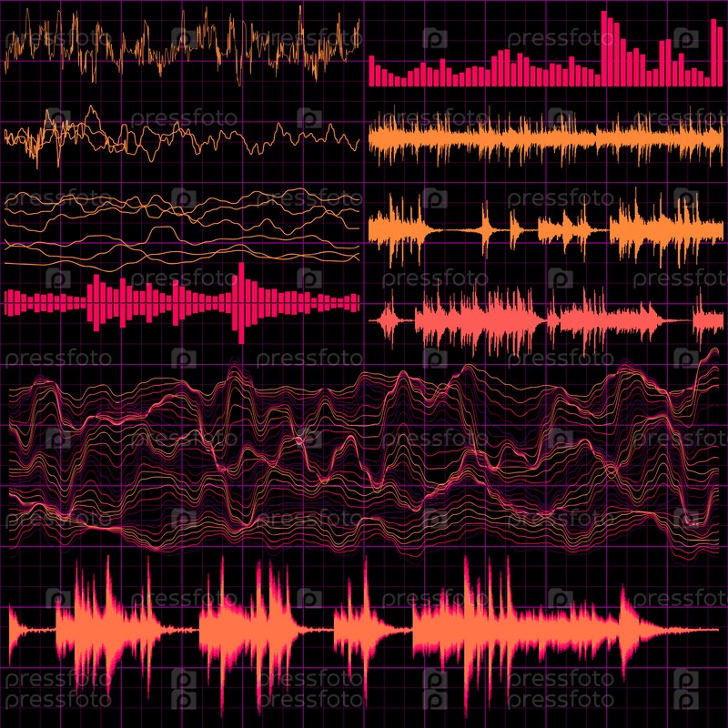Click the tallest bar in the mirrored pink equalizer
Image resolution: width=728 pixels, height=728 pixels.
[x=241, y=303]
